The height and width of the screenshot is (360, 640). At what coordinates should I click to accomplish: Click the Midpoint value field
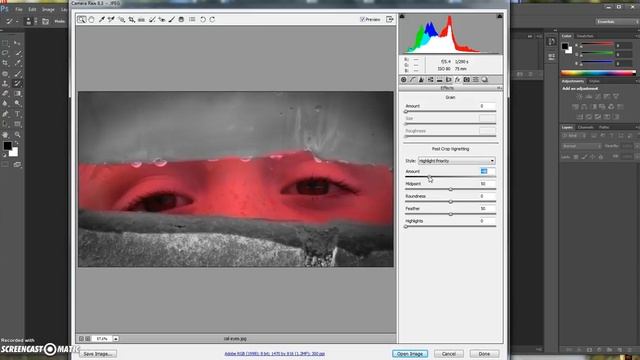coord(487,184)
